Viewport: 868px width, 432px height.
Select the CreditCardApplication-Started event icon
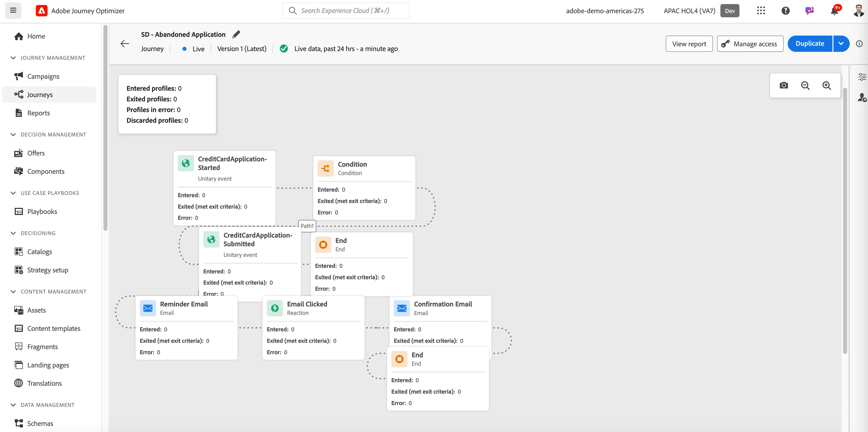(186, 163)
